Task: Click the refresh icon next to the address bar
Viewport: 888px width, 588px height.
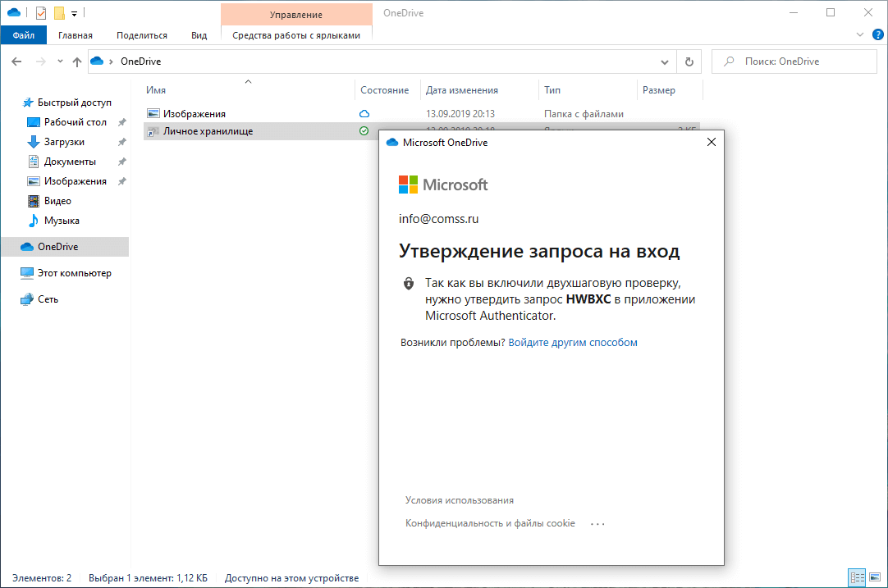Action: [x=689, y=61]
